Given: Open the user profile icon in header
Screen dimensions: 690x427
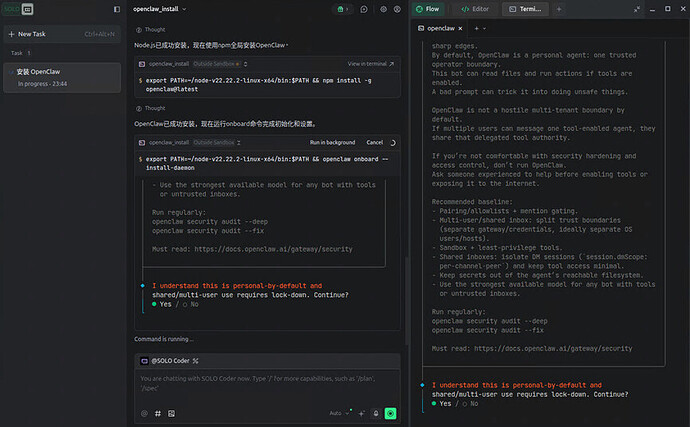Looking at the screenshot, I should point(399,9).
